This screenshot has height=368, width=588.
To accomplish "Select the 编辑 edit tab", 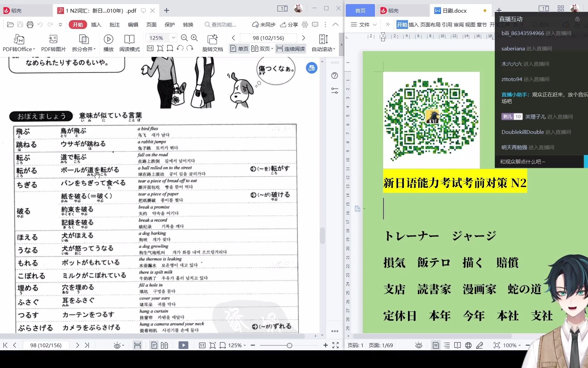I will [x=133, y=25].
